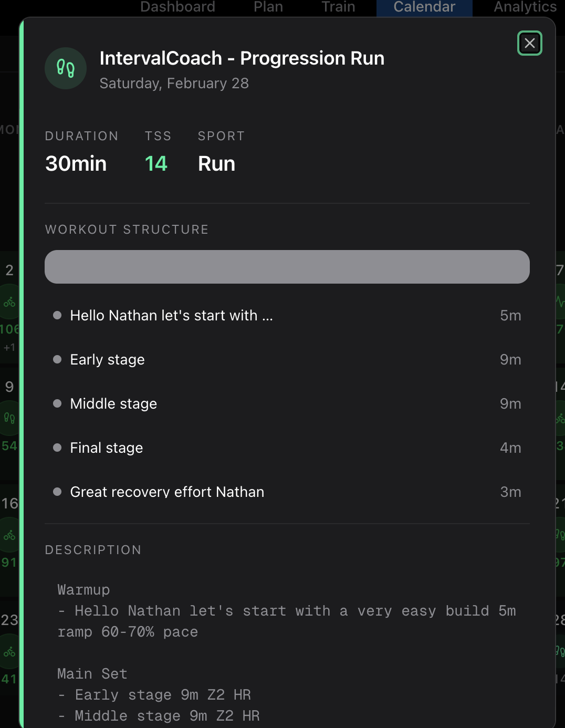Click the gray workout structure bar
The height and width of the screenshot is (728, 565).
click(287, 267)
